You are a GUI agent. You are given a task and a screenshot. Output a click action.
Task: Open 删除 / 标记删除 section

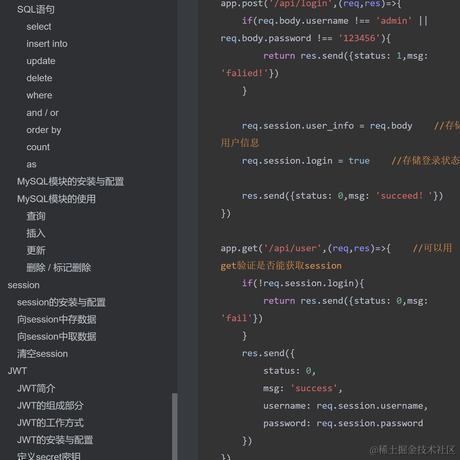[59, 268]
